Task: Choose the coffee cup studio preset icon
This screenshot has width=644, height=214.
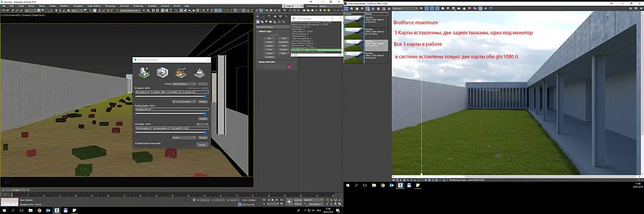Action: [x=199, y=72]
